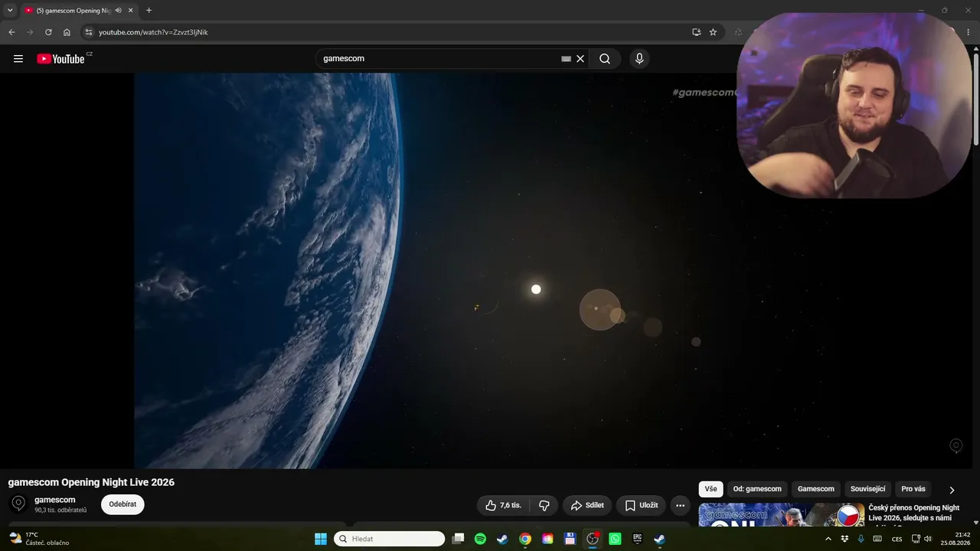This screenshot has width=980, height=551.
Task: Open the virtual keyboard in search box
Action: (x=566, y=59)
